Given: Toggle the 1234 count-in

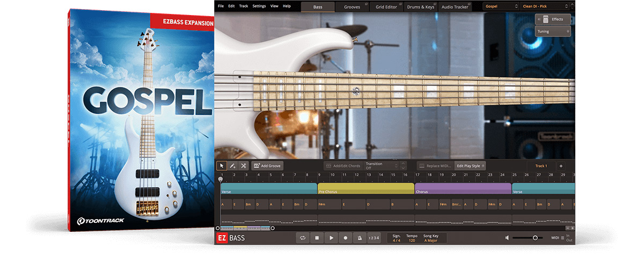Looking at the screenshot, I should (x=374, y=238).
